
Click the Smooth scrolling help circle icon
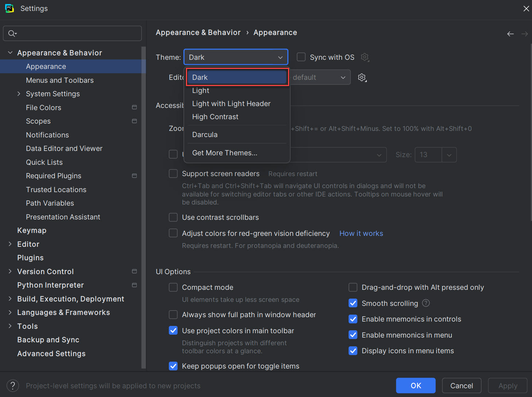[x=426, y=303]
